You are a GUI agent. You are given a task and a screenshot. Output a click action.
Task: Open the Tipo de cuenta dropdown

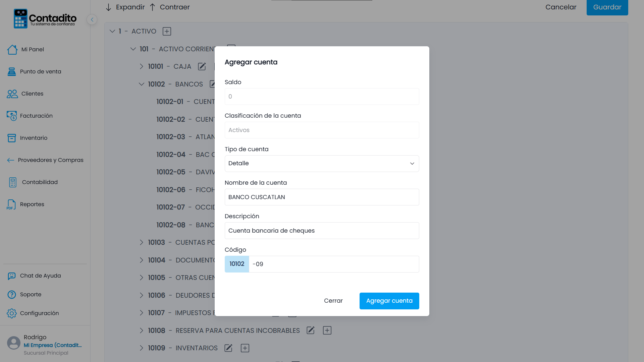click(x=322, y=164)
